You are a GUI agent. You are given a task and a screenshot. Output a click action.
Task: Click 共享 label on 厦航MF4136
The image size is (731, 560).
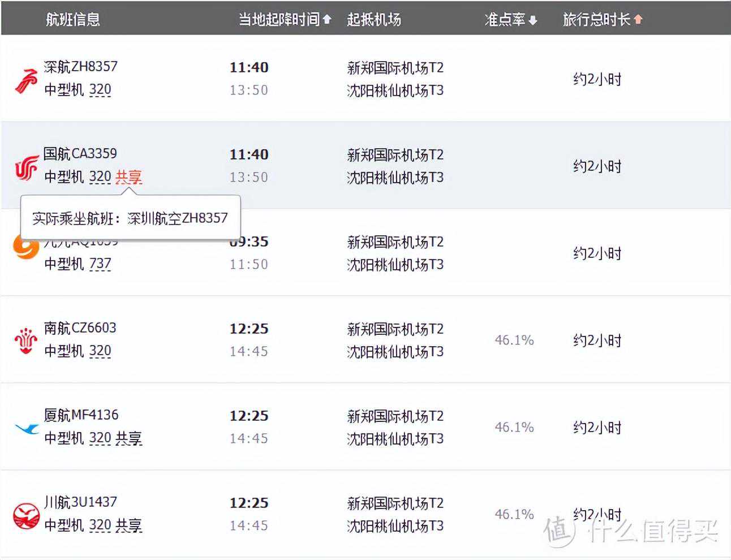click(x=128, y=438)
